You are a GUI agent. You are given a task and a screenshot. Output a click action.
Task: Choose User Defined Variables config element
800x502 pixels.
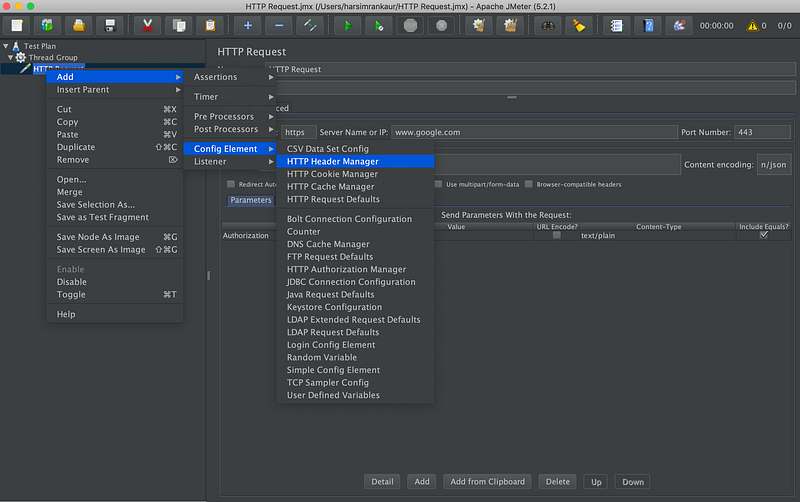(x=333, y=395)
